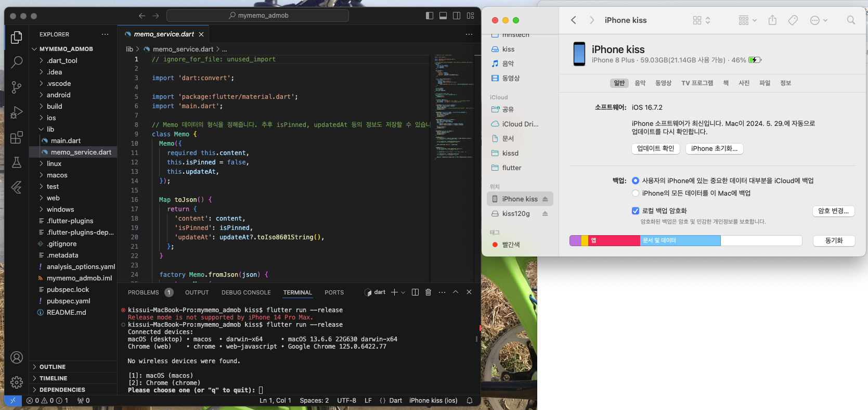This screenshot has height=410, width=868.
Task: Open the Testing flask view
Action: coord(17,162)
